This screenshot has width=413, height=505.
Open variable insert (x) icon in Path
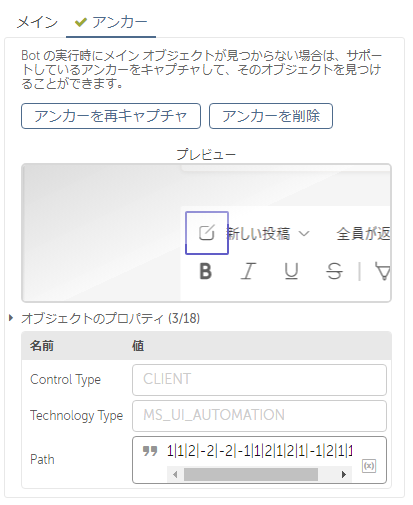coord(369,466)
